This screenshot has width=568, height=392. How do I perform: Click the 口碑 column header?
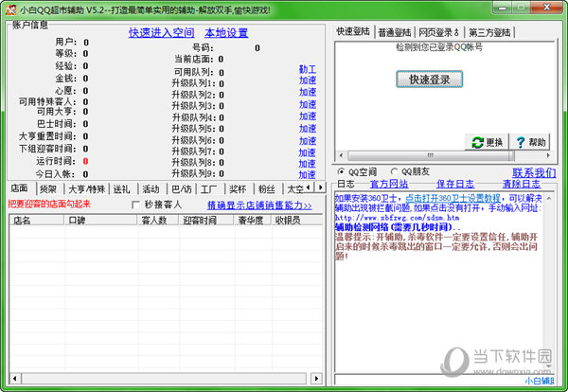(100, 220)
